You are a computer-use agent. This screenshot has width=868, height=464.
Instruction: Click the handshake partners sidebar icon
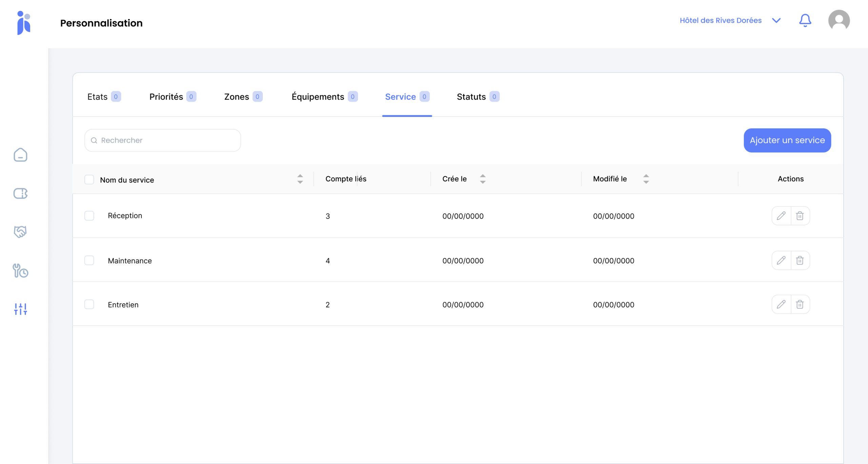(x=20, y=232)
